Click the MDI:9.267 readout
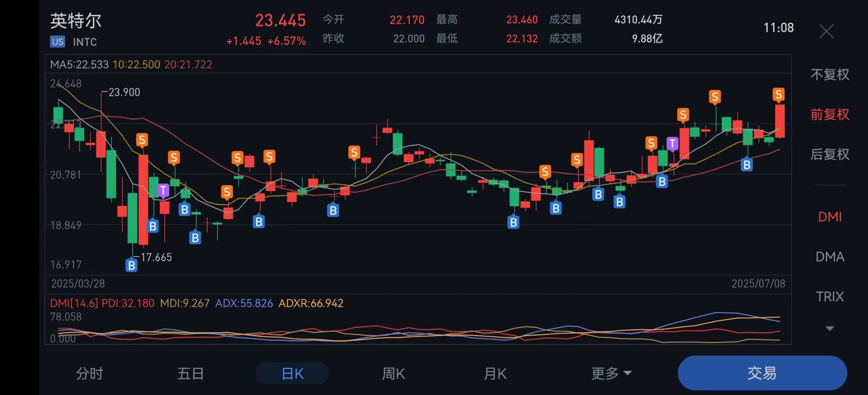The height and width of the screenshot is (395, 868). 185,303
